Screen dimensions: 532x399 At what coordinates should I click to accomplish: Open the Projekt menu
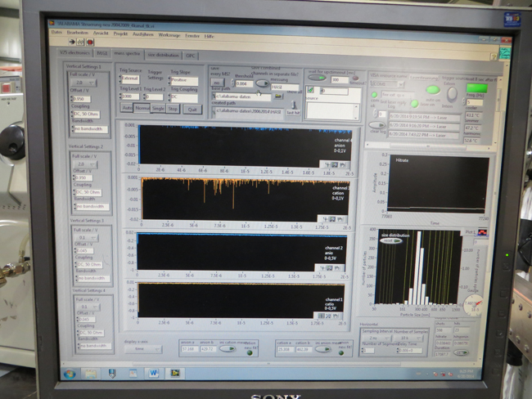coord(120,34)
